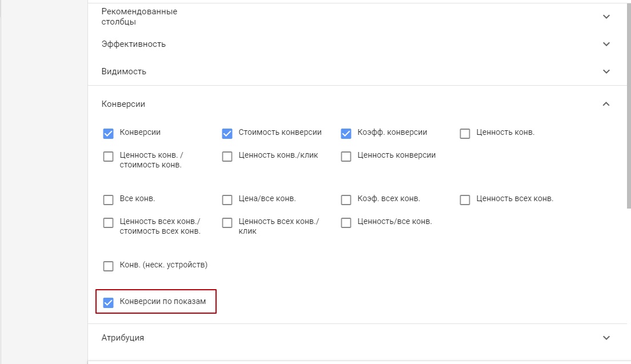Click the Ценность всех конв. label
The height and width of the screenshot is (364, 631).
pyautogui.click(x=515, y=199)
